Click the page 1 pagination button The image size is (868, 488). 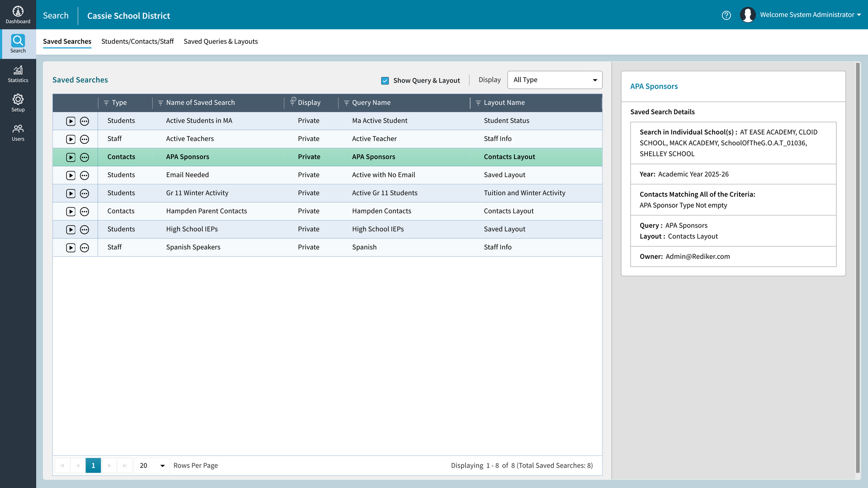point(93,465)
